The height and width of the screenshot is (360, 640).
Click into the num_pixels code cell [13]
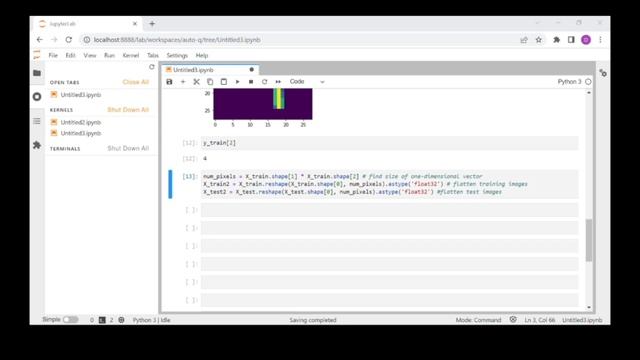[389, 184]
